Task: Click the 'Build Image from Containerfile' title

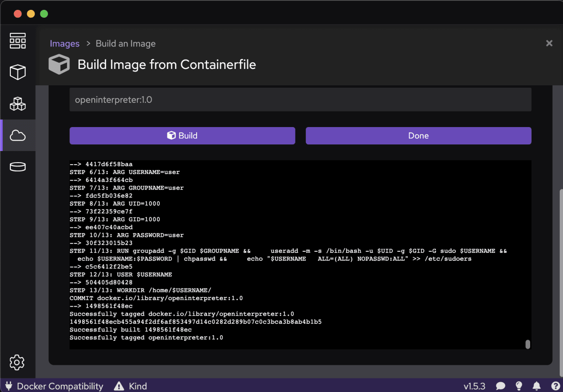Action: click(x=167, y=64)
